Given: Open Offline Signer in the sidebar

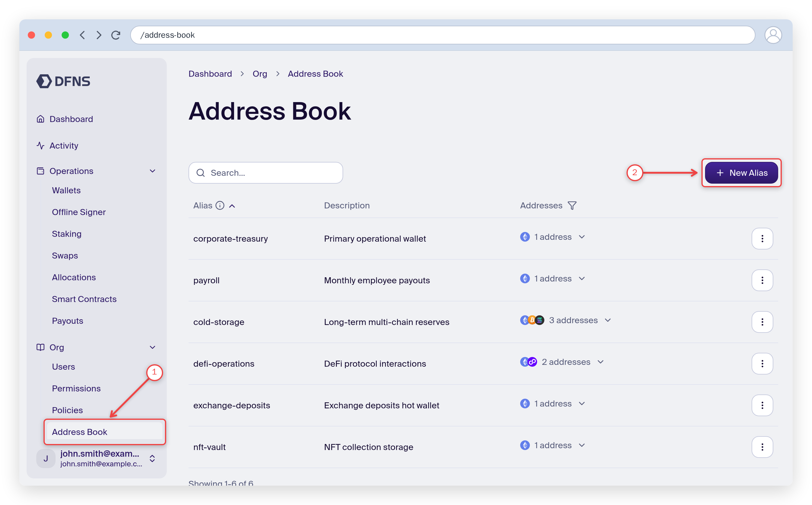Looking at the screenshot, I should pos(79,212).
